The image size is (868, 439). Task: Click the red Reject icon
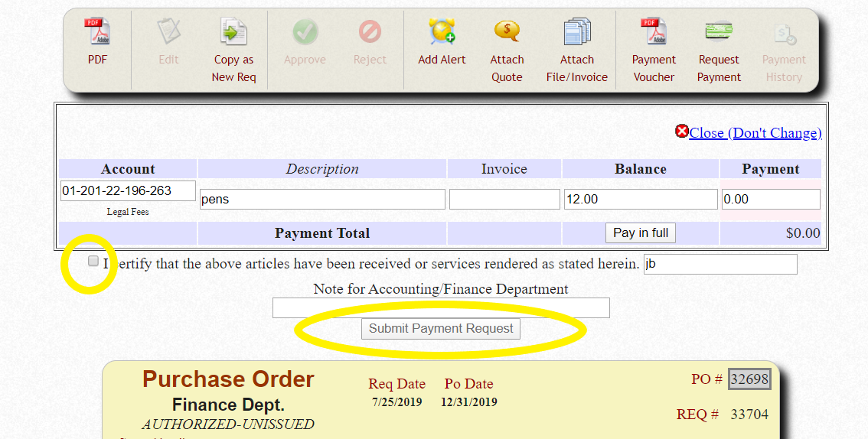point(370,31)
